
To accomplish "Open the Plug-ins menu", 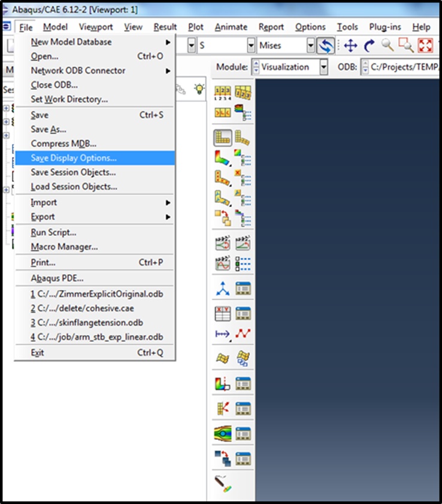I will [385, 27].
